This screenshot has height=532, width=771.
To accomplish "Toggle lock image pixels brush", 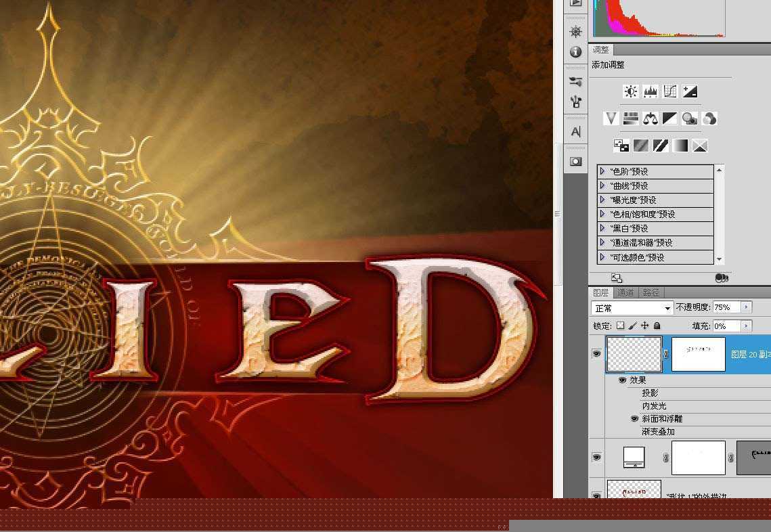I will pyautogui.click(x=633, y=326).
